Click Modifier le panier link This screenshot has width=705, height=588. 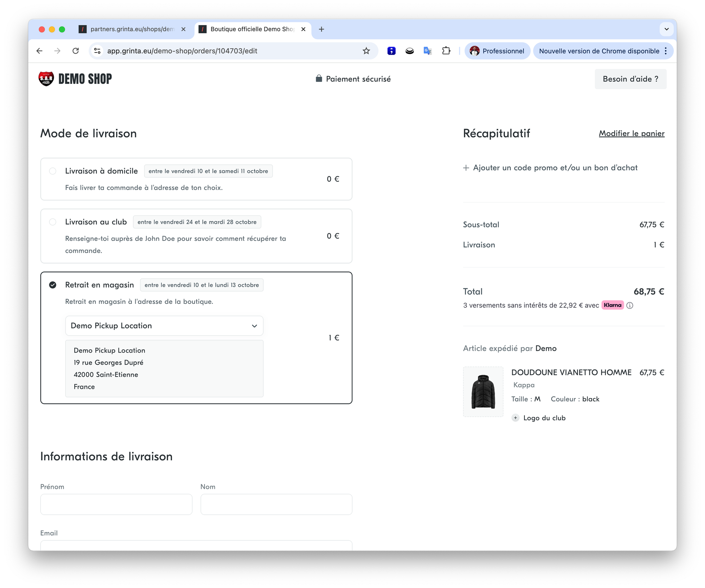click(x=631, y=134)
